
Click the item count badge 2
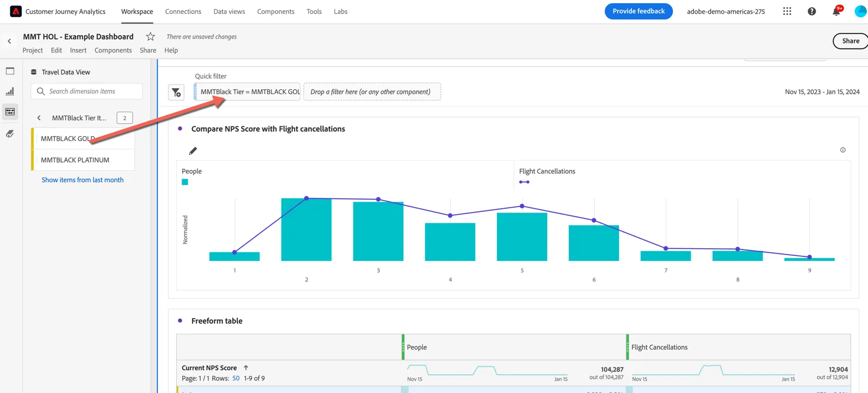pyautogui.click(x=125, y=118)
